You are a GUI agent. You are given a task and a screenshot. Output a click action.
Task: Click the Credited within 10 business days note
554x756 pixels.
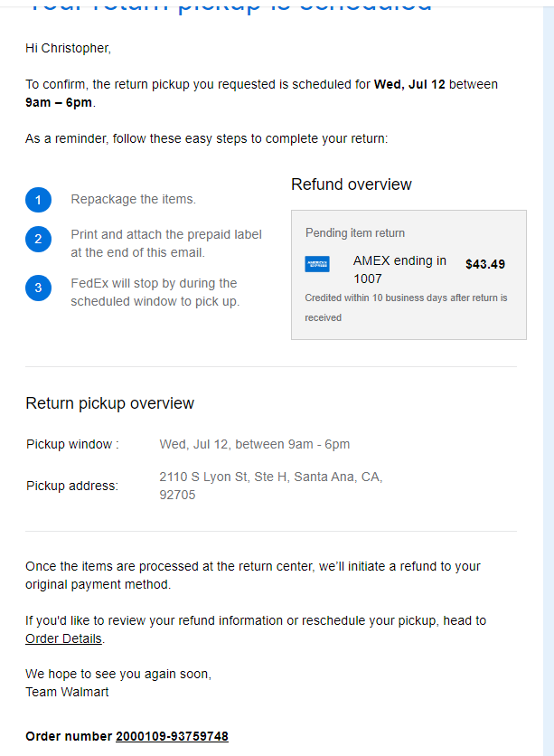coord(406,307)
